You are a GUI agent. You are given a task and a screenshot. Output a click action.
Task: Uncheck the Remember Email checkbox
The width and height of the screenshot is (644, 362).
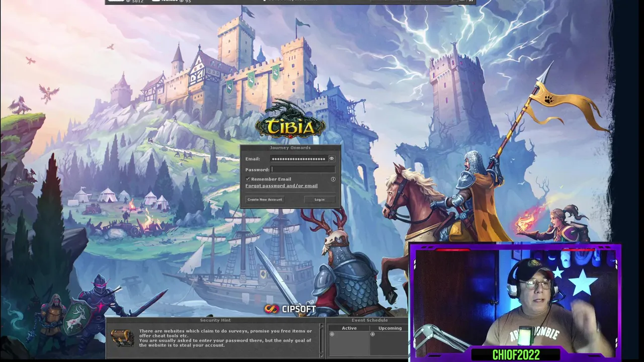[248, 179]
